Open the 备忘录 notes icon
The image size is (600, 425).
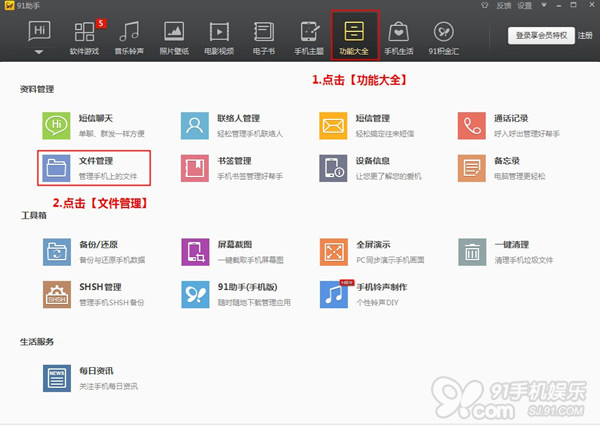[x=472, y=168]
